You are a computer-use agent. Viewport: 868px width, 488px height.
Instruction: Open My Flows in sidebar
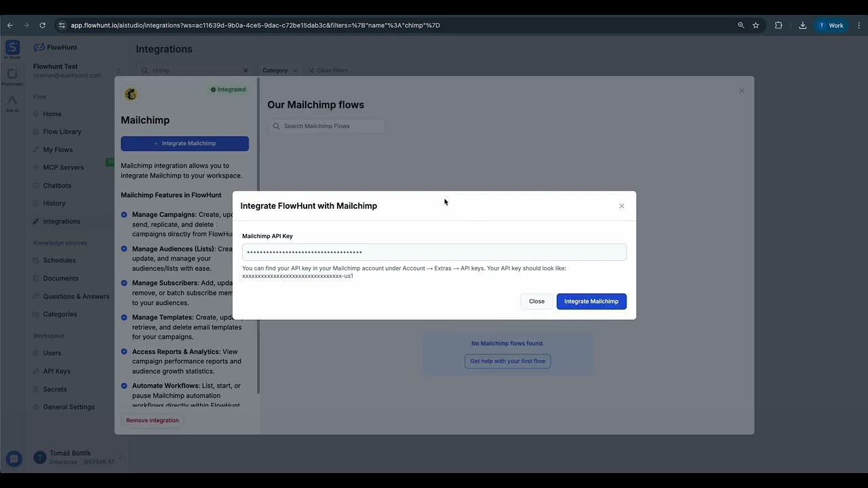(58, 150)
